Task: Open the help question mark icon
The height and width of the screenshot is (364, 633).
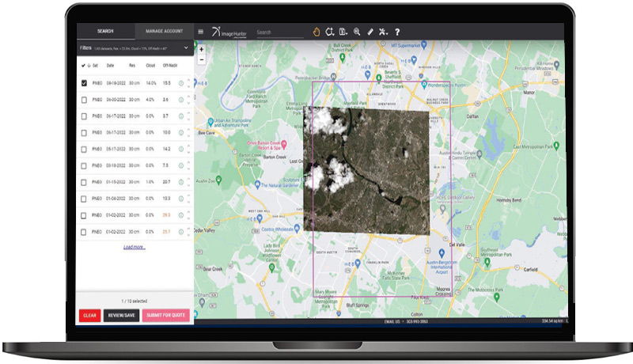Action: (x=397, y=32)
